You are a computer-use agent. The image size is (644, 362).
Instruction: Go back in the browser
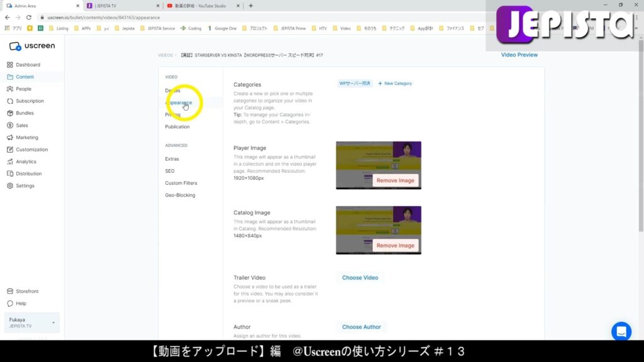pyautogui.click(x=7, y=18)
